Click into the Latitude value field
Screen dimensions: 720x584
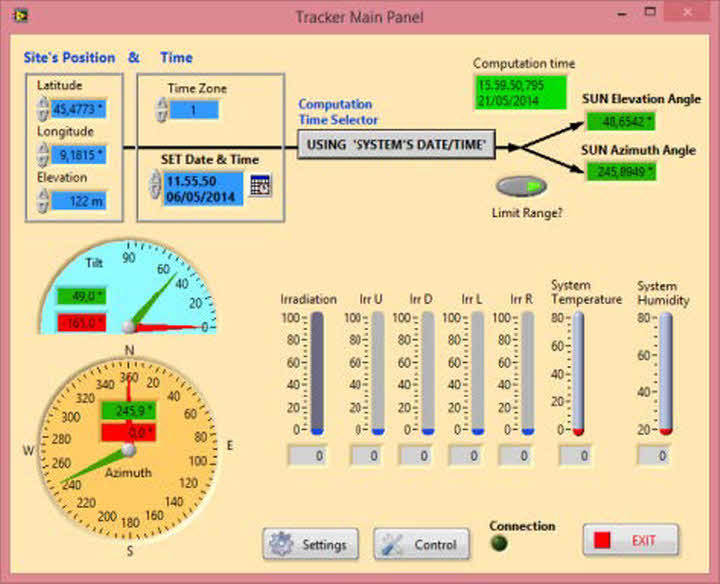tap(79, 109)
